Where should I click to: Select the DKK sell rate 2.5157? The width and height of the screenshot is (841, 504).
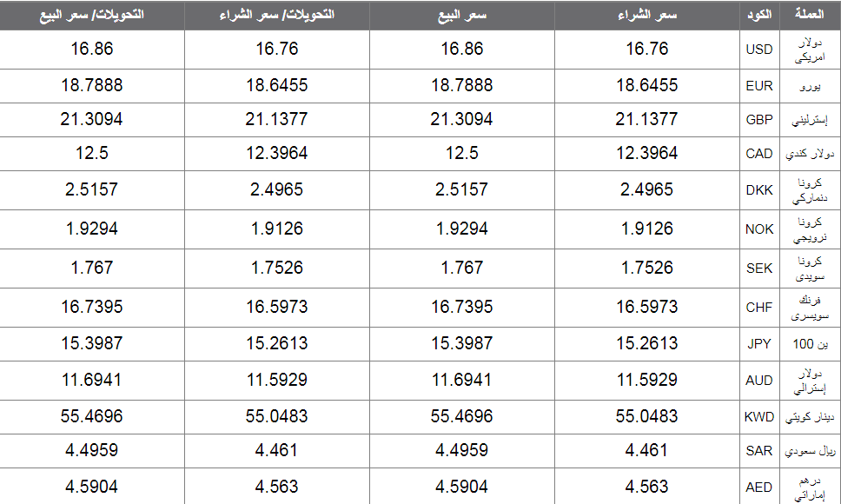pyautogui.click(x=462, y=189)
